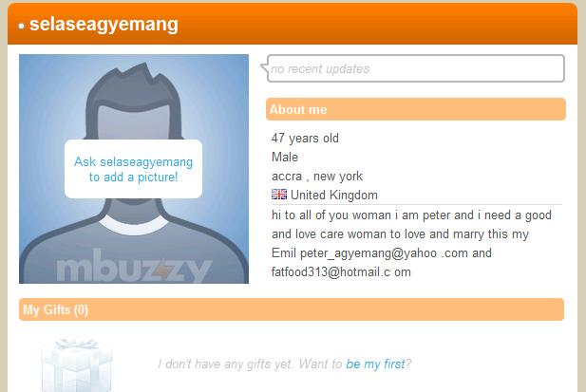This screenshot has width=586, height=392.
Task: Follow the 'be my first' gift link
Action: (x=375, y=364)
